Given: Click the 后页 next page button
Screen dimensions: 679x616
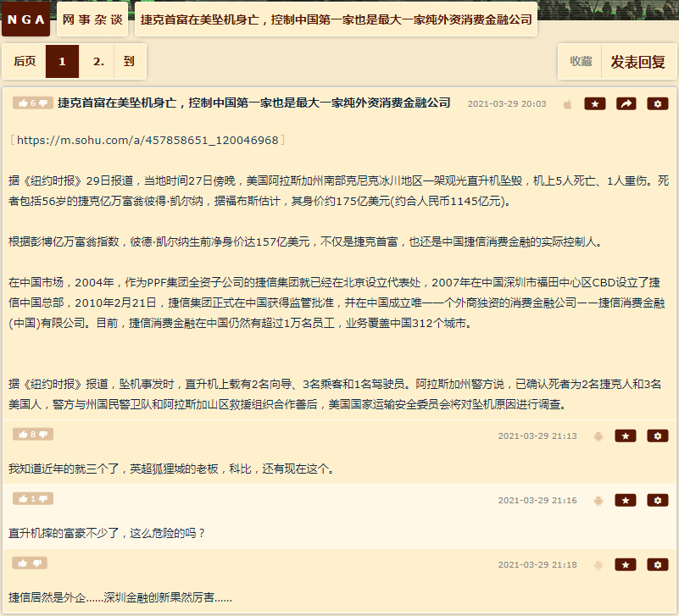Looking at the screenshot, I should click(x=25, y=61).
